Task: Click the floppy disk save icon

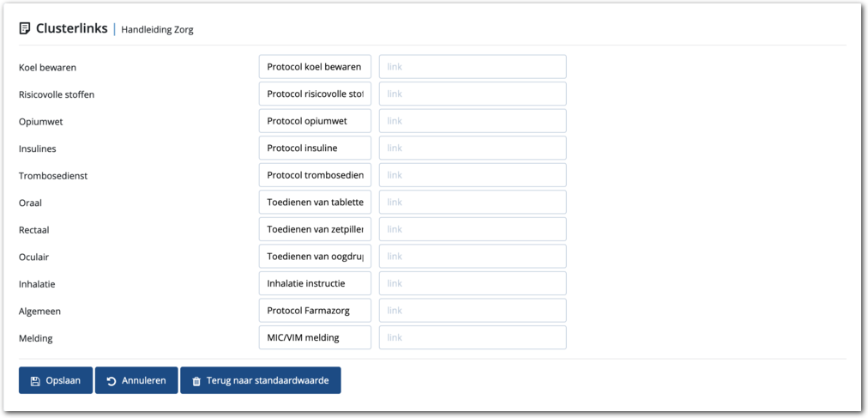Action: (x=35, y=381)
